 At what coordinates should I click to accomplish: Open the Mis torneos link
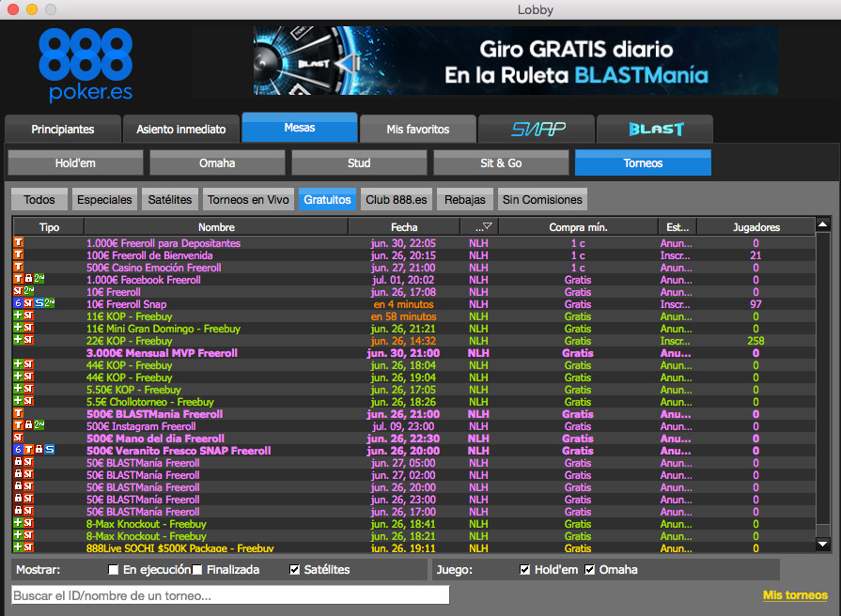point(795,595)
